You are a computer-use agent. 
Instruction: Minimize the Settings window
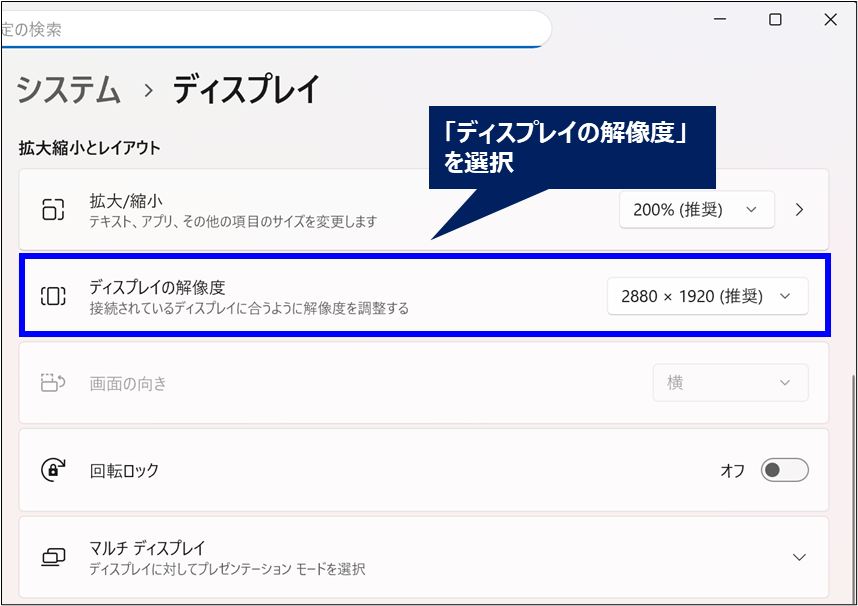click(x=720, y=19)
